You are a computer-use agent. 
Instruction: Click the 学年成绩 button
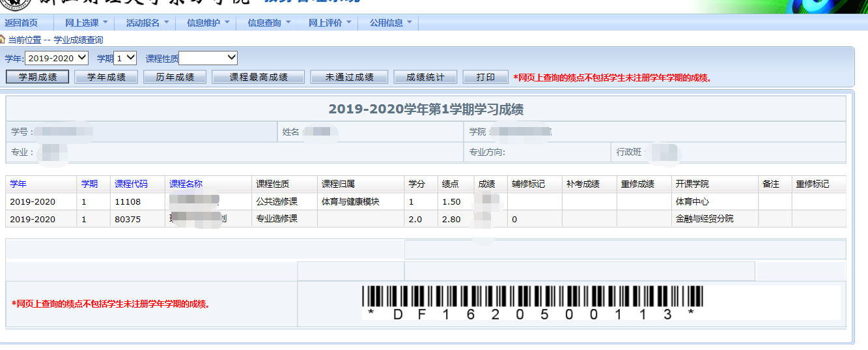point(105,77)
